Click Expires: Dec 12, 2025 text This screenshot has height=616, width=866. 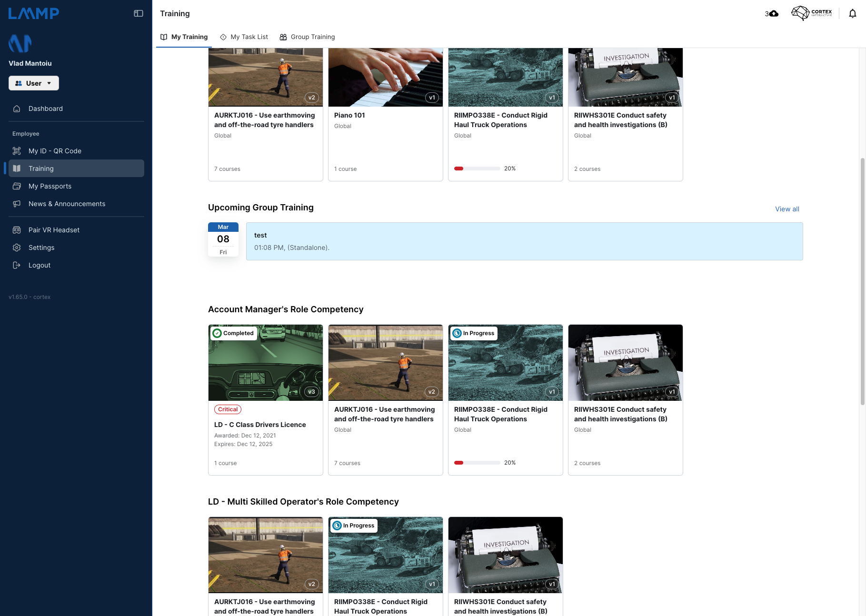tap(243, 444)
